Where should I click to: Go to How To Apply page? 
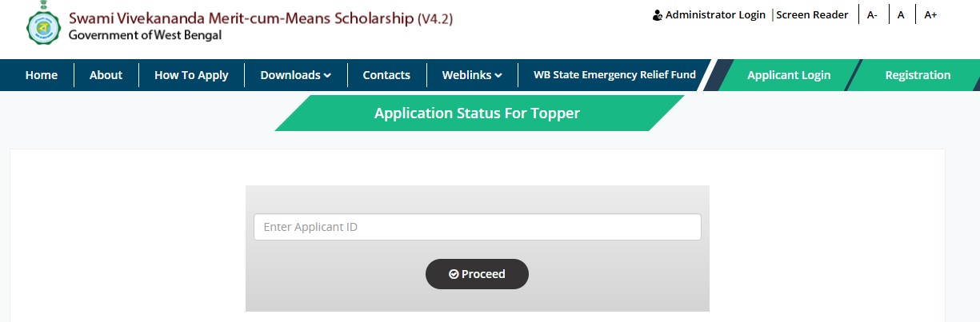pyautogui.click(x=191, y=75)
